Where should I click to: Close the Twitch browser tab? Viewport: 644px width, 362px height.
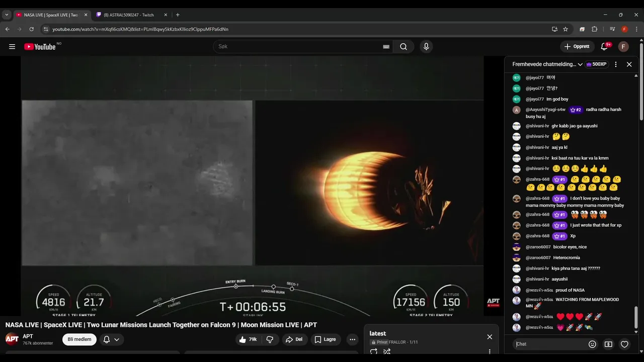[166, 15]
